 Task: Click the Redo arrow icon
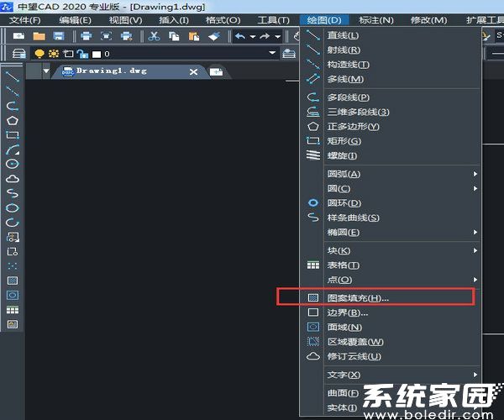265,36
